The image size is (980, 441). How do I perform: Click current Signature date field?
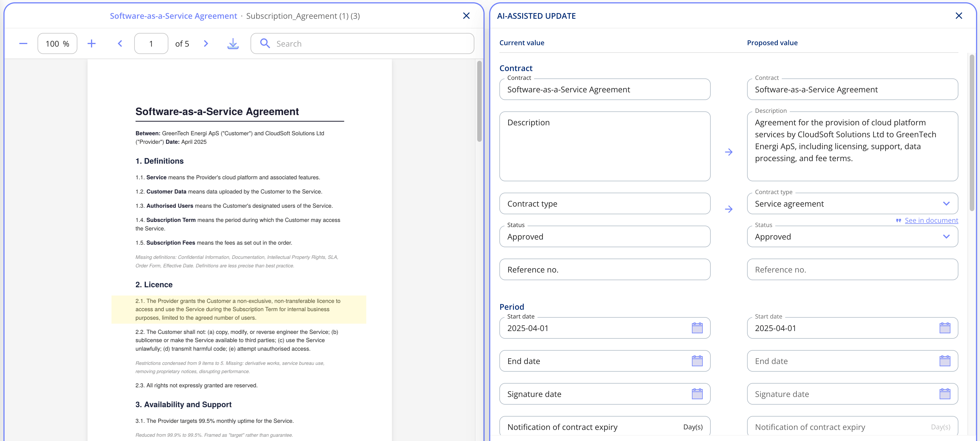pos(605,394)
